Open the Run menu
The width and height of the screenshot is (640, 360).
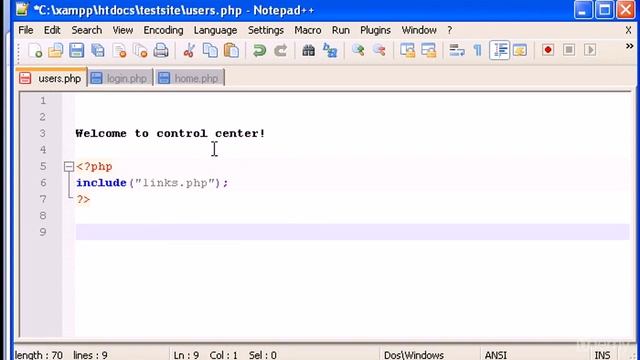[x=340, y=30]
